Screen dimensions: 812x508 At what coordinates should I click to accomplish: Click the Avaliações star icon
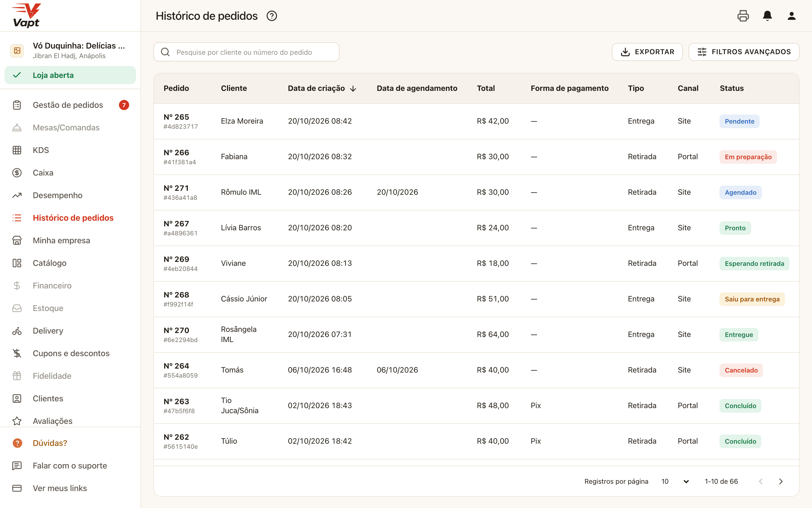coord(17,421)
